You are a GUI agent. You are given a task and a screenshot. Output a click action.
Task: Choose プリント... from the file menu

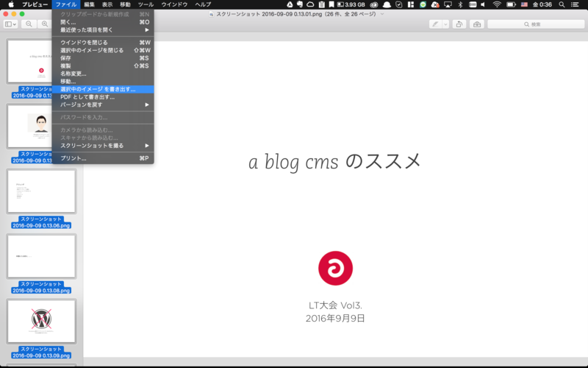(103, 158)
